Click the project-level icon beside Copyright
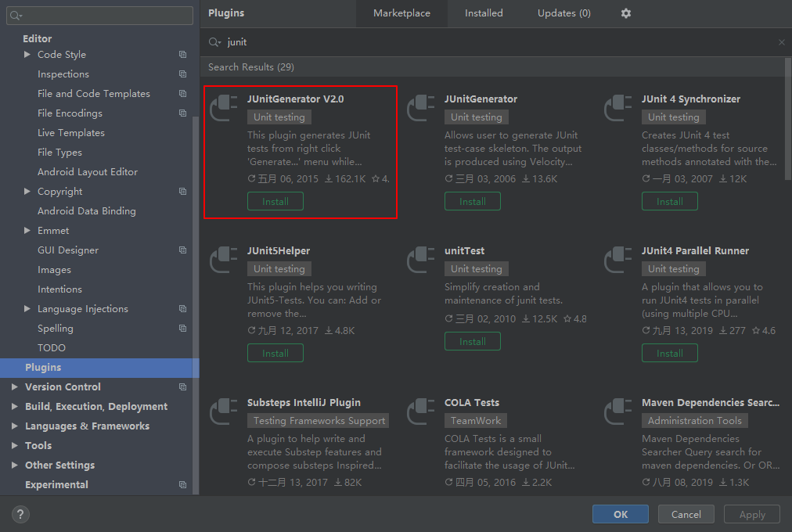792x532 pixels. coord(183,192)
